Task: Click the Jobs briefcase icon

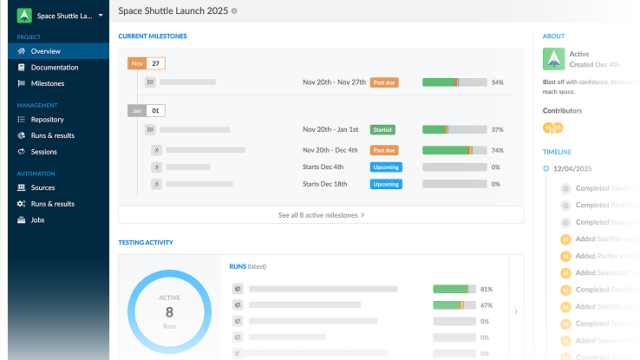Action: [21, 220]
